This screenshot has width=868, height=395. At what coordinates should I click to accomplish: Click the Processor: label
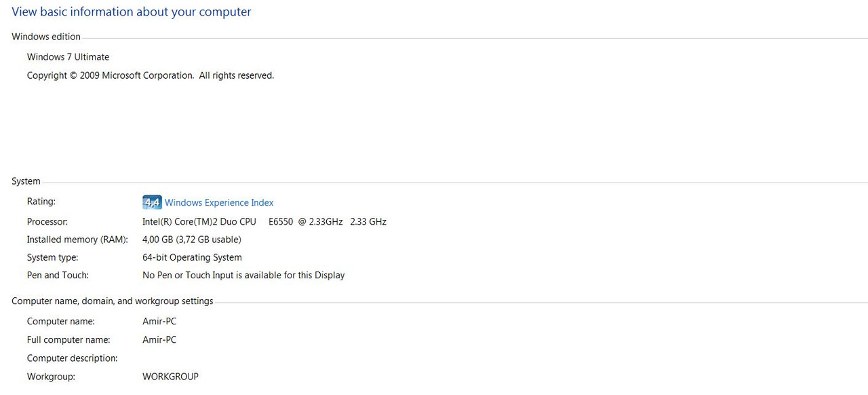coord(47,222)
